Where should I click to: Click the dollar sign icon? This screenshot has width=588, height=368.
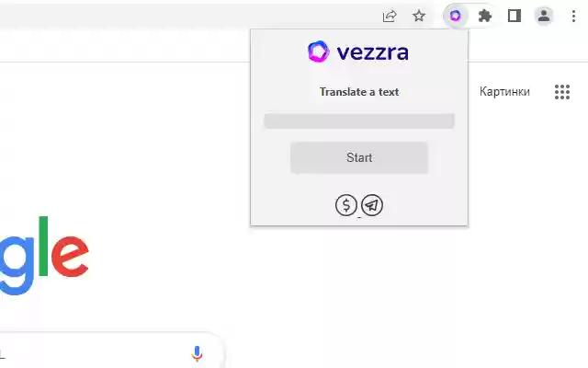coord(346,205)
